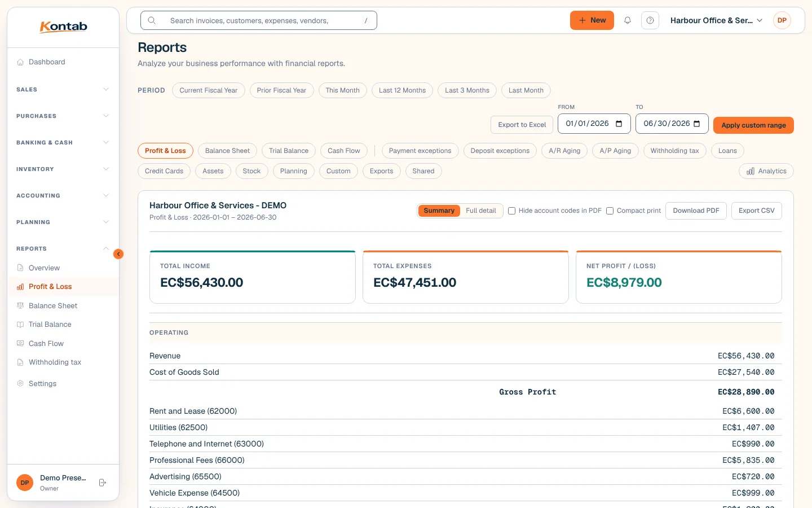Collapse the Reports sidebar section
Image resolution: width=812 pixels, height=508 pixels.
click(x=63, y=249)
